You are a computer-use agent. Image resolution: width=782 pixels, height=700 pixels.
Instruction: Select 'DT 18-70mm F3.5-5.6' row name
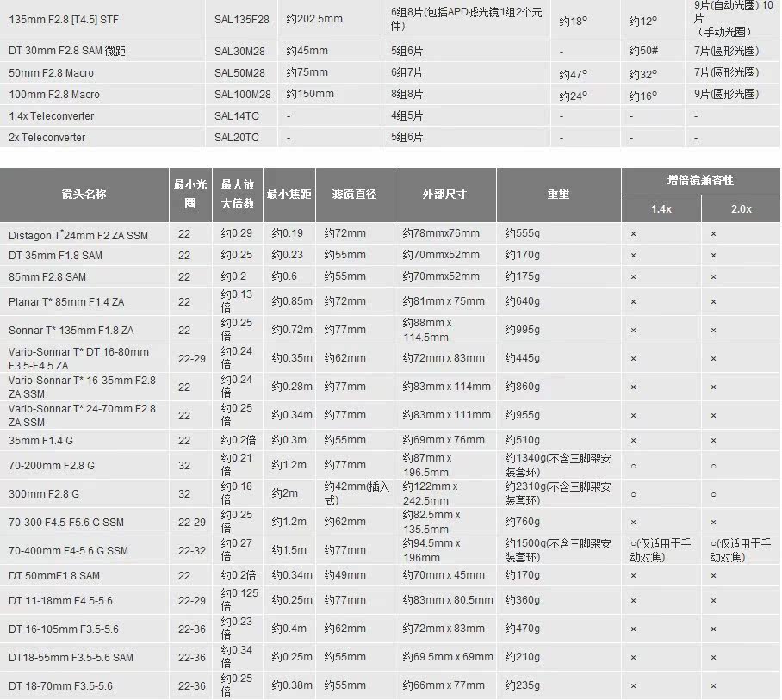coord(60,686)
